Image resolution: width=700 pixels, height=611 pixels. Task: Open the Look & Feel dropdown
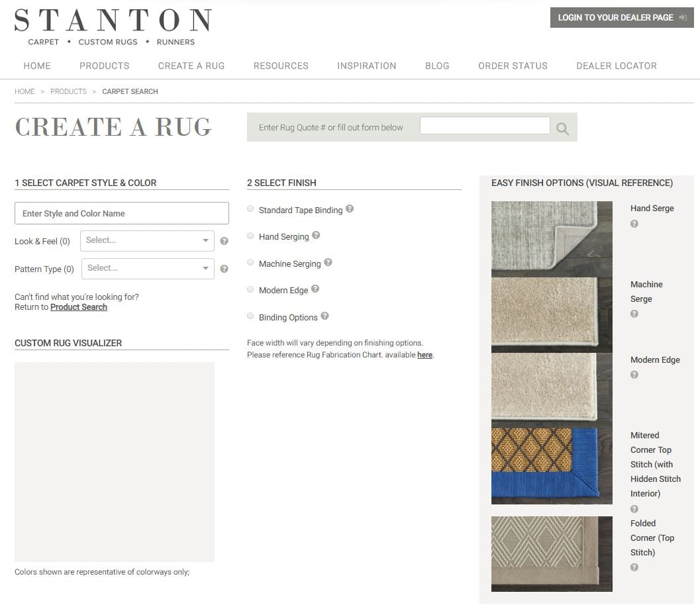tap(146, 241)
